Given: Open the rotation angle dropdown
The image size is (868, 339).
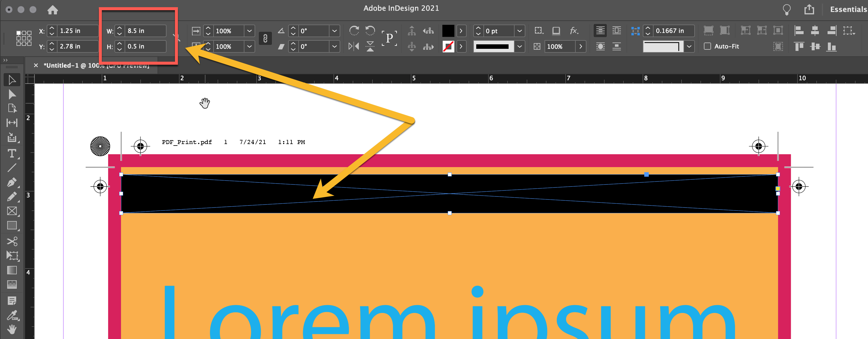Looking at the screenshot, I should (334, 31).
